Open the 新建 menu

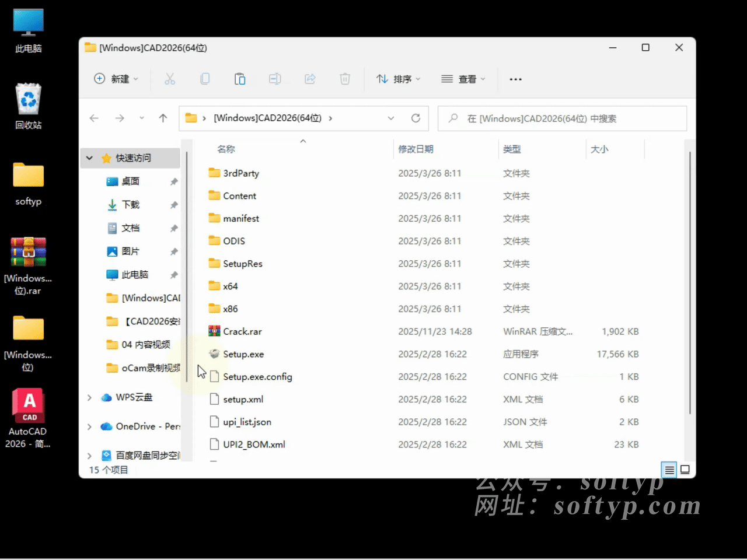pyautogui.click(x=116, y=79)
